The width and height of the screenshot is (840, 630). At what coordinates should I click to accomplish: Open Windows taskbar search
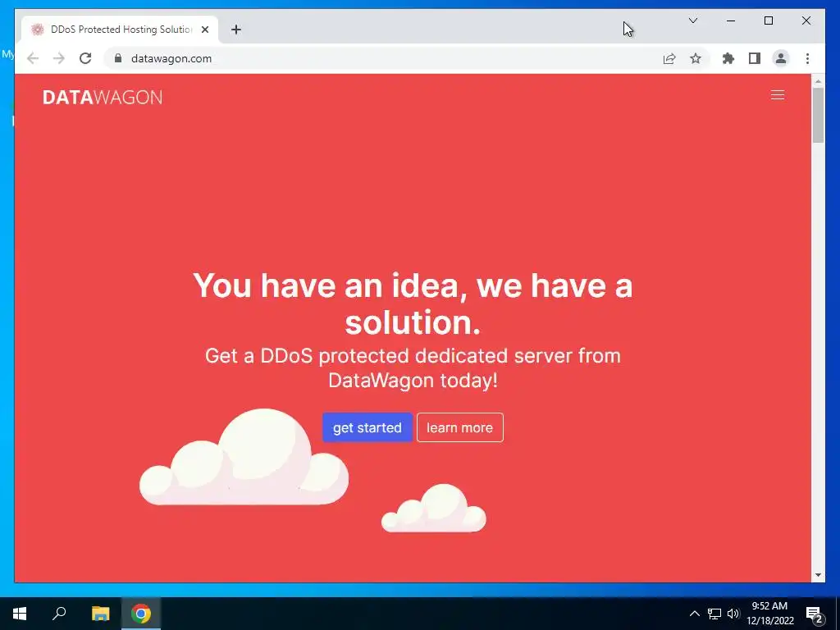[59, 614]
